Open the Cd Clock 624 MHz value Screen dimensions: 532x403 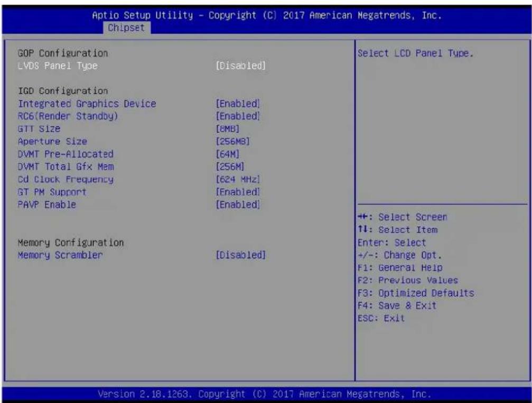pyautogui.click(x=238, y=179)
